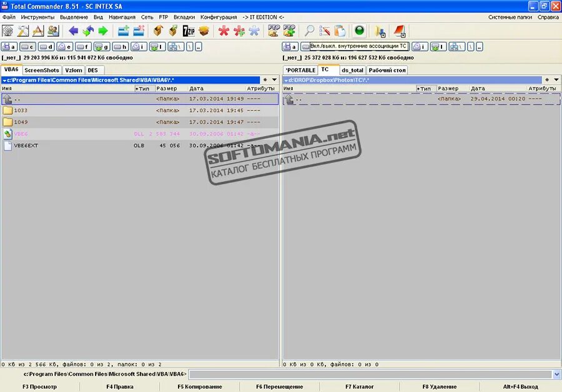Click the clipboard copy names icon

340,31
